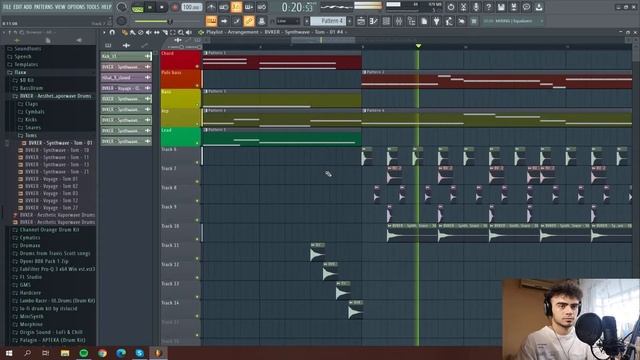Toggle the playlist magnet snap icon
Screen dimensions: 640x360
coord(112,32)
